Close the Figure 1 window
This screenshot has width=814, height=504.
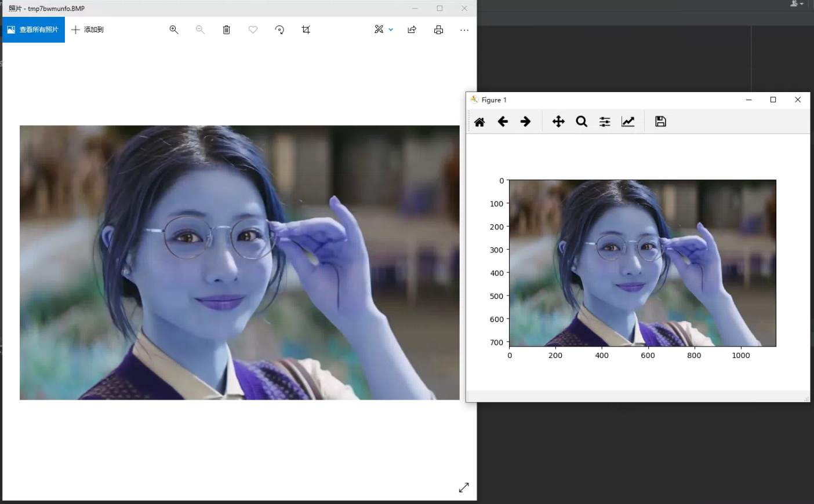pyautogui.click(x=798, y=100)
